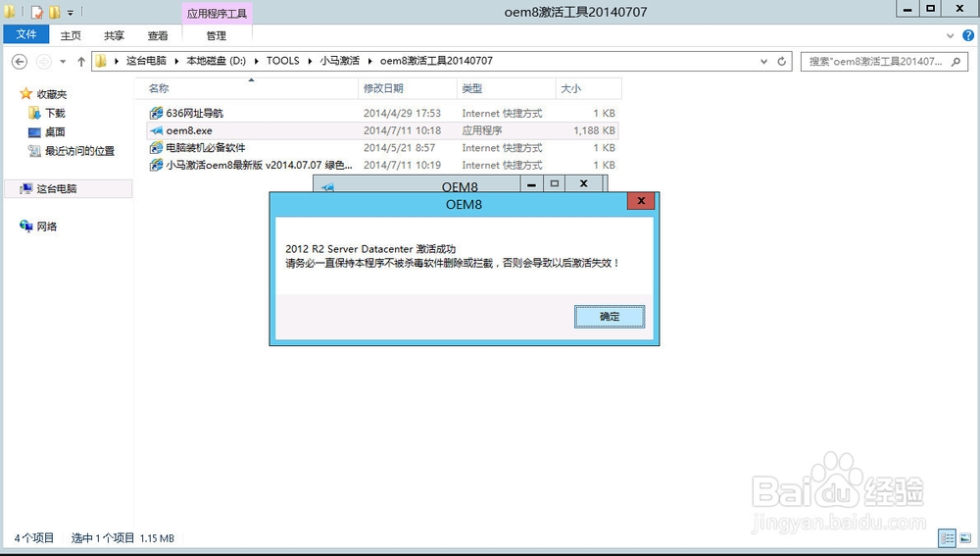Select the 应用程序工具 contextual tab
Viewport: 980px width, 556px height.
coord(217,13)
